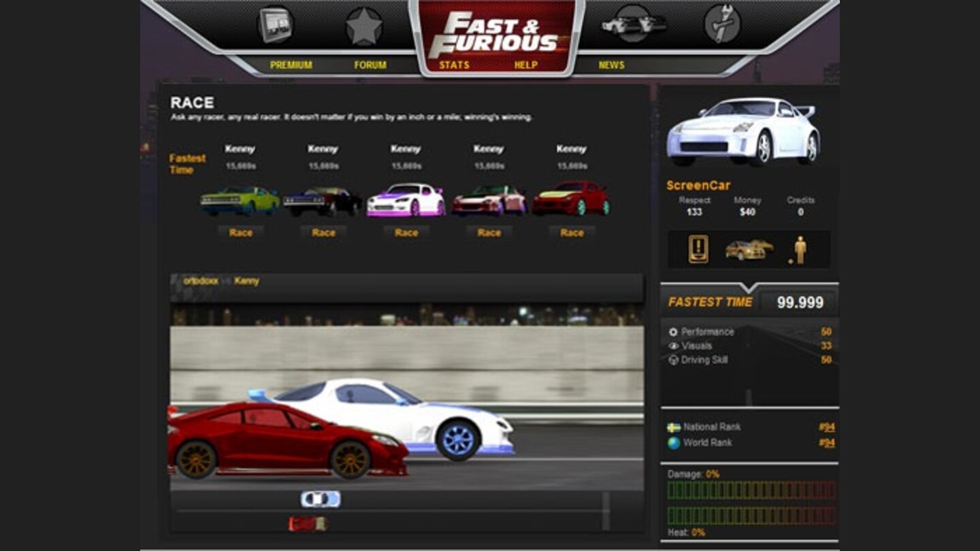The height and width of the screenshot is (551, 980).
Task: Open the gold car icon in profile panel
Action: 749,250
